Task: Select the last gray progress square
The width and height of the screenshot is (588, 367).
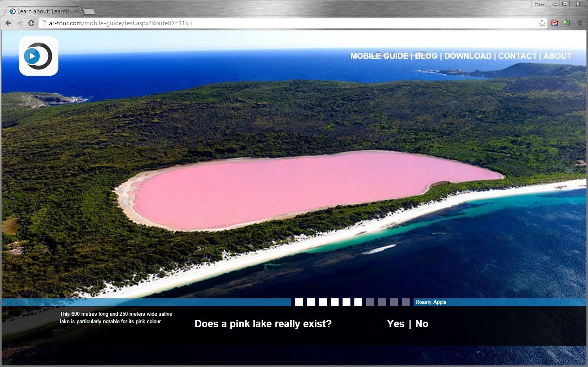Action: click(406, 302)
